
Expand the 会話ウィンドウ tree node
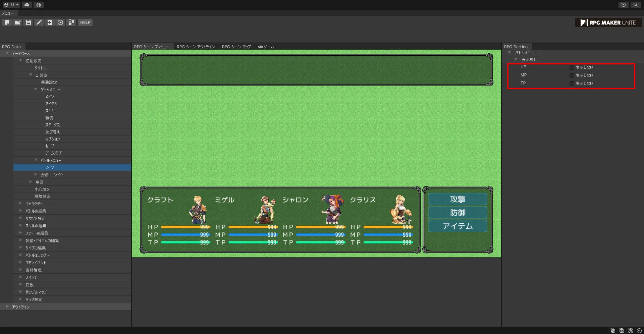[36, 175]
